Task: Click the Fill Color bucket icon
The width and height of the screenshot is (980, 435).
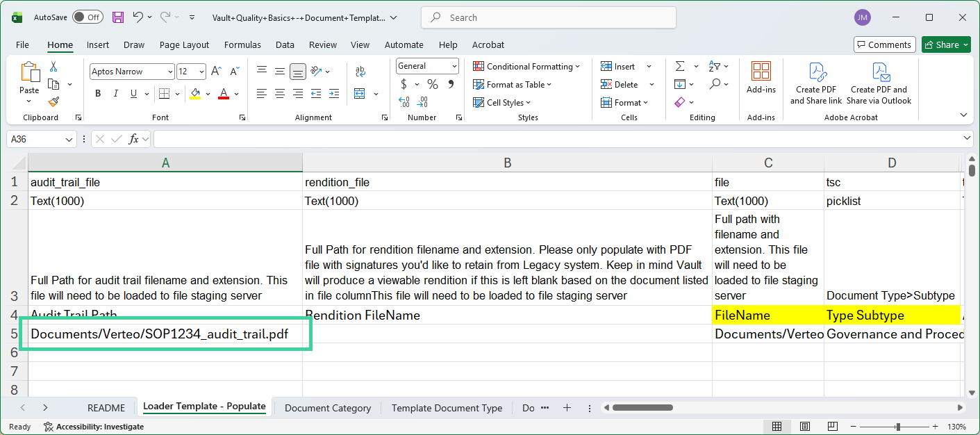Action: pos(197,93)
